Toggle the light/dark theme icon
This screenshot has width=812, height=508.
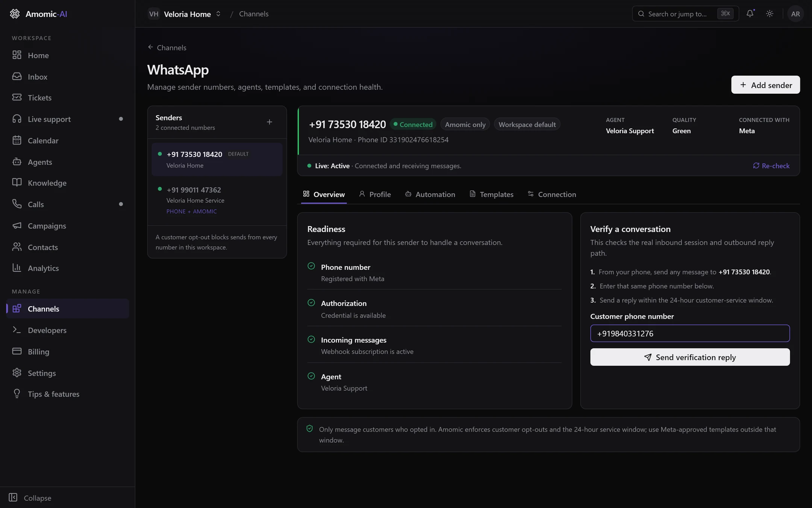[770, 14]
